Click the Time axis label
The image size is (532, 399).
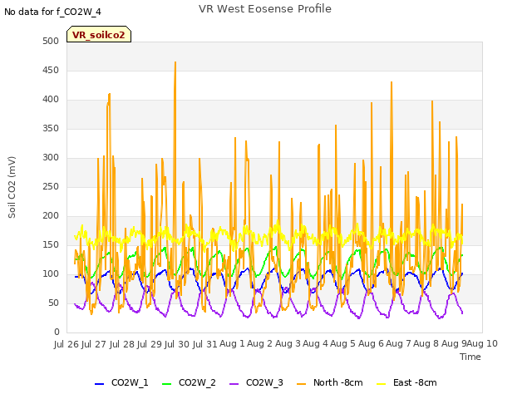coord(470,357)
